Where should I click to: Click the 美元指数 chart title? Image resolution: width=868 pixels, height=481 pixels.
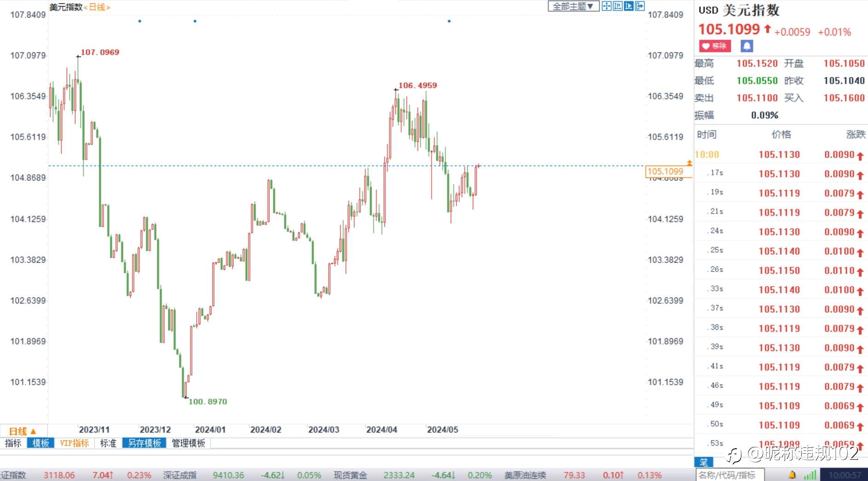(x=66, y=7)
